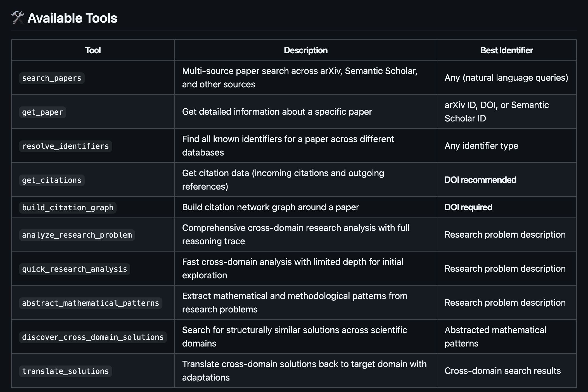
Task: Click the abstract_mathematical_patterns code label
Action: click(91, 303)
